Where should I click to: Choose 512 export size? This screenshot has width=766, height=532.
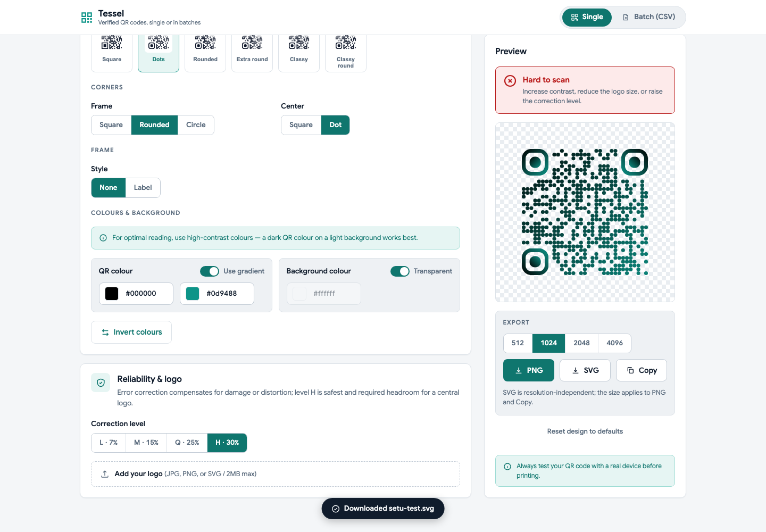518,343
